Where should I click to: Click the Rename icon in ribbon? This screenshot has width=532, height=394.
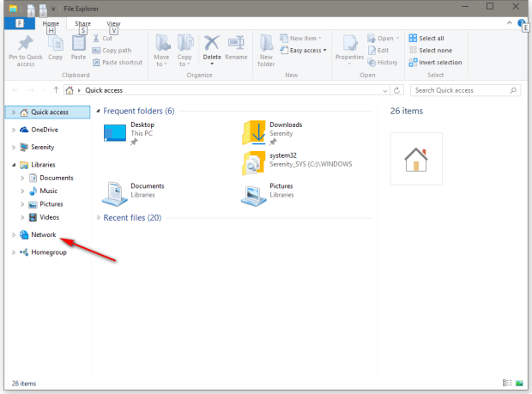pyautogui.click(x=236, y=49)
